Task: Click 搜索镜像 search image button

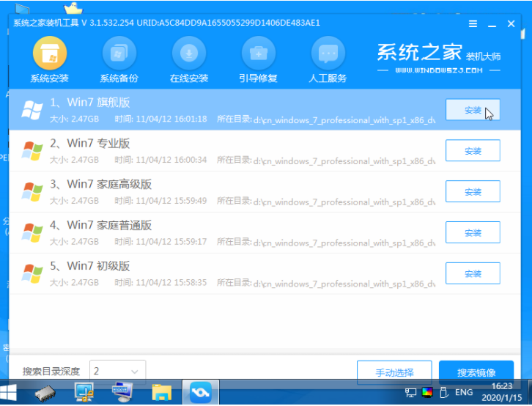Action: [476, 372]
